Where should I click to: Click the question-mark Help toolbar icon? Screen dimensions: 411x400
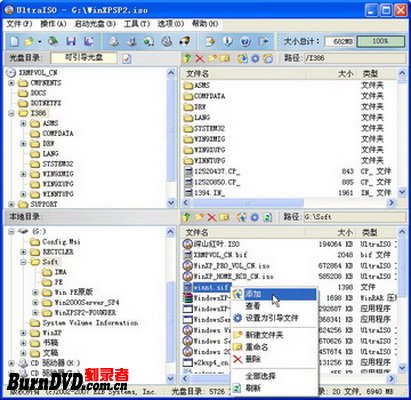tap(245, 41)
